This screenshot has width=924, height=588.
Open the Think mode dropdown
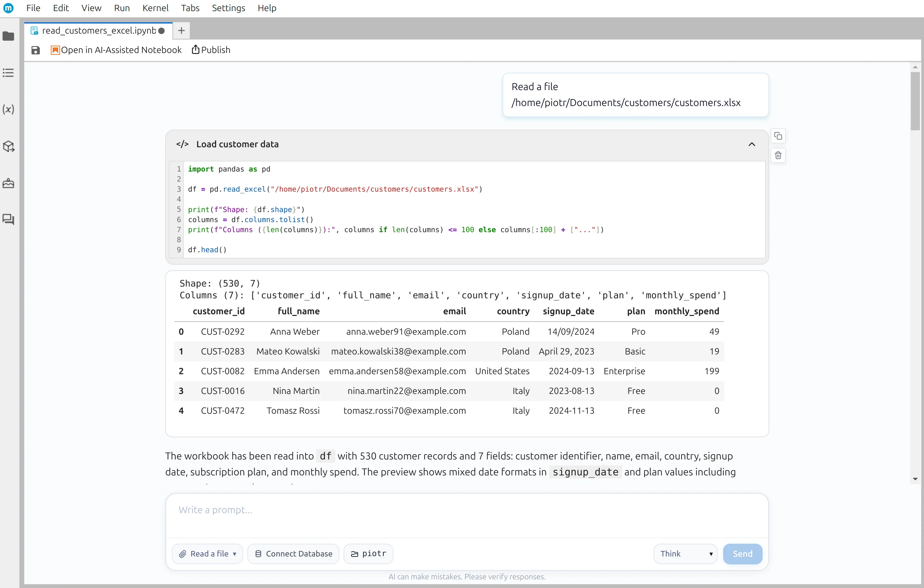[x=685, y=554]
